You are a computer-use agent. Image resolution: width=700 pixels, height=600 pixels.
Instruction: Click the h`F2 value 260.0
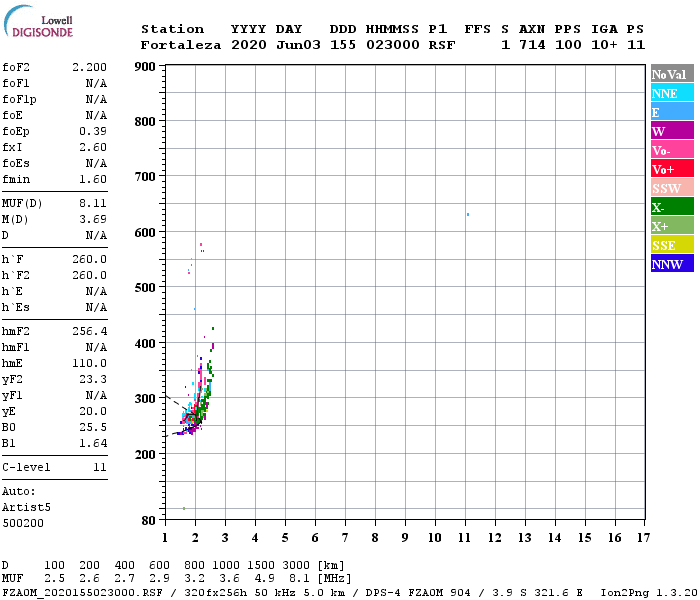(89, 275)
